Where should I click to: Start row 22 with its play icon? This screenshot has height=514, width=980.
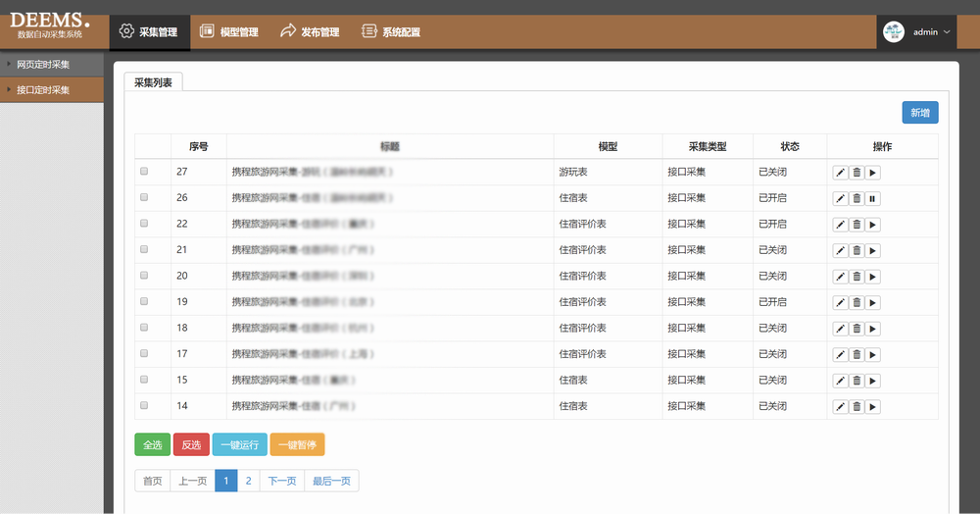pyautogui.click(x=873, y=225)
